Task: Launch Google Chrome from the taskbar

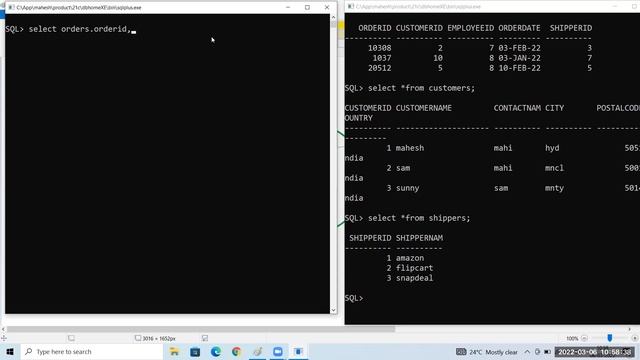Action: pyautogui.click(x=236, y=351)
